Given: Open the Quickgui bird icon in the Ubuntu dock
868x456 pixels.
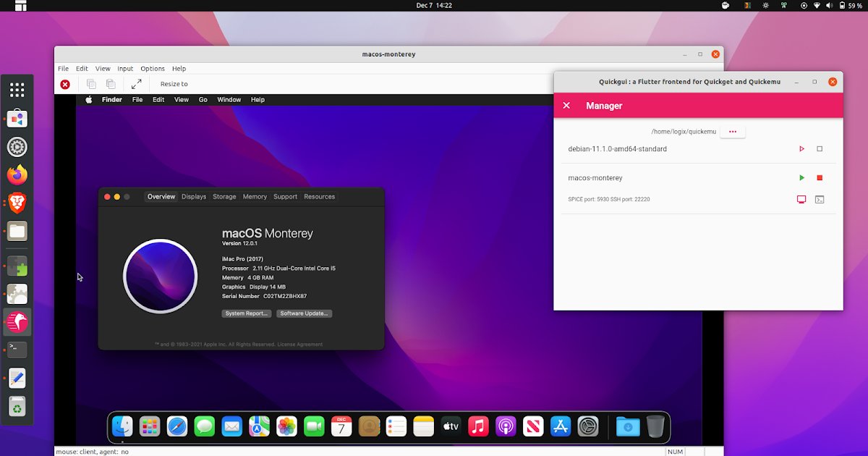Looking at the screenshot, I should pos(17,321).
